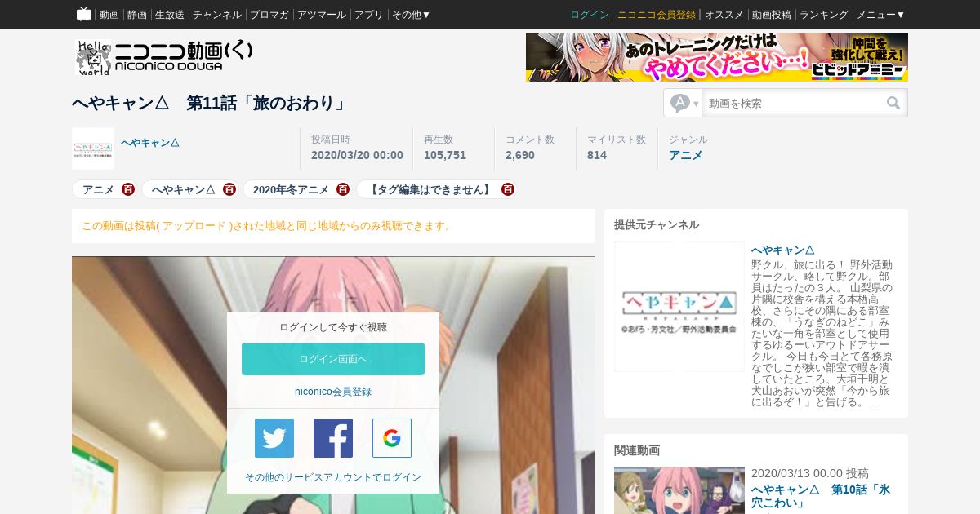The width and height of the screenshot is (980, 514).
Task: Open アプリ in the top navigation
Action: coord(369,15)
